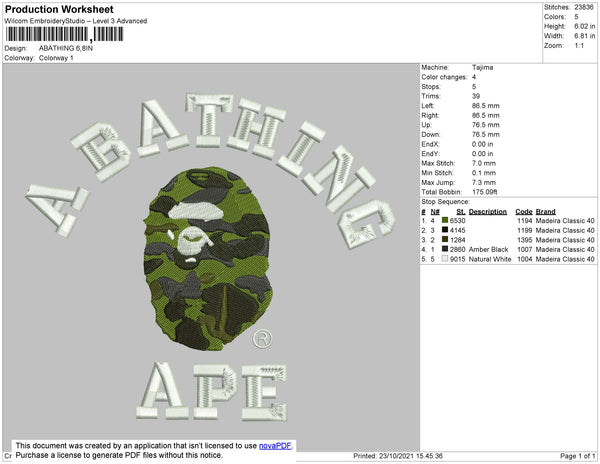Click the embroidered word 'APE' in design
The height and width of the screenshot is (464, 600).
pyautogui.click(x=212, y=391)
